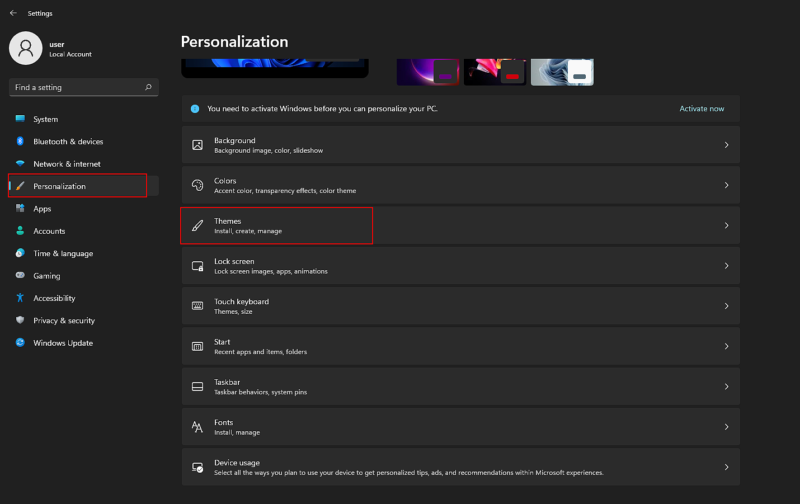800x504 pixels.
Task: Click the Accessibility figure icon
Action: pos(20,298)
